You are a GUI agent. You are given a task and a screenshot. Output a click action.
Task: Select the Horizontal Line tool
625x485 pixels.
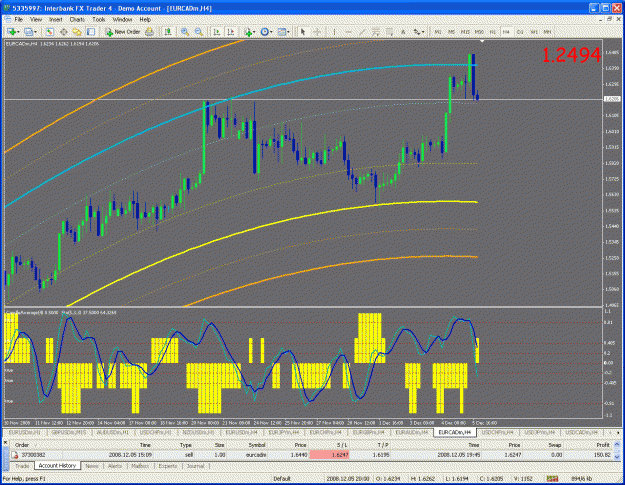point(348,32)
